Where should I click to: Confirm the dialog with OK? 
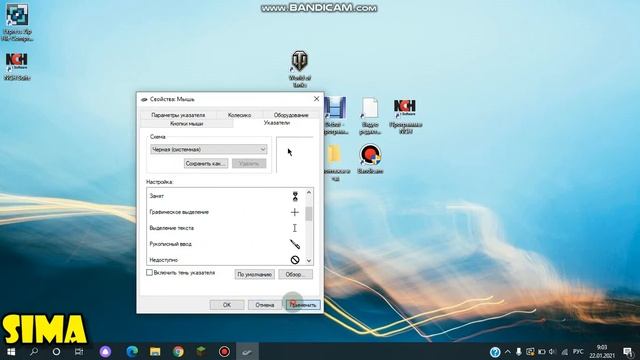[227, 305]
